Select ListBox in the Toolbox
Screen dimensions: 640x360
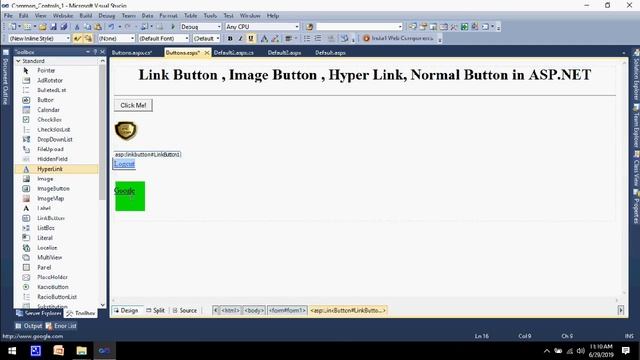[56, 228]
